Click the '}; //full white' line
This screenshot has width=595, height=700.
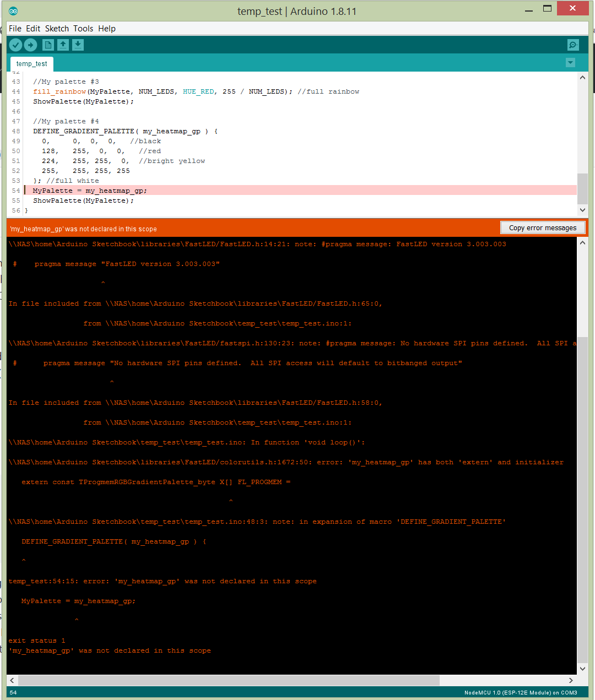coord(66,181)
